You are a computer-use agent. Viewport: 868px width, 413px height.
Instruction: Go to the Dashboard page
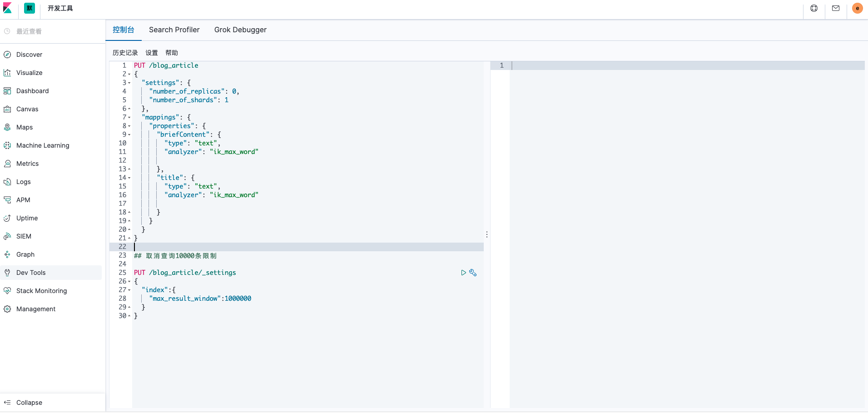[32, 91]
